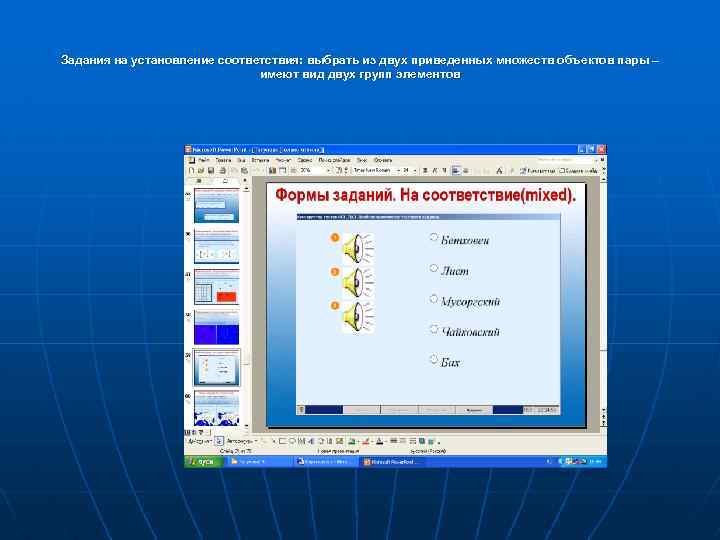This screenshot has height=540, width=720.
Task: Click the Save icon in PowerPoint toolbar
Action: 211,170
